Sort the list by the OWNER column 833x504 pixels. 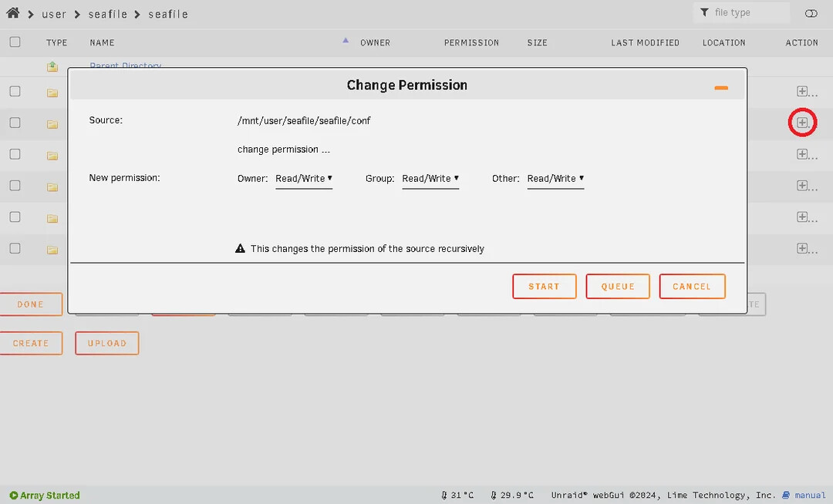point(375,42)
